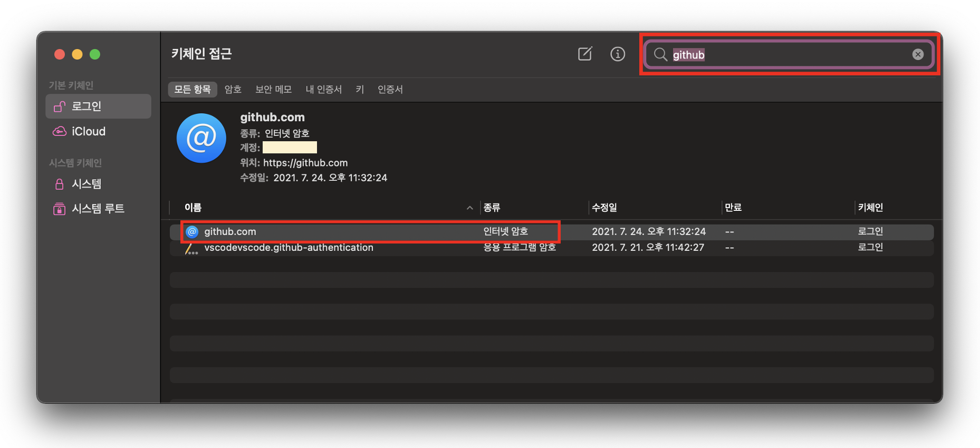Viewport: 980px width, 448px height.
Task: Select the 로그인 keychain in sidebar
Action: pos(99,106)
